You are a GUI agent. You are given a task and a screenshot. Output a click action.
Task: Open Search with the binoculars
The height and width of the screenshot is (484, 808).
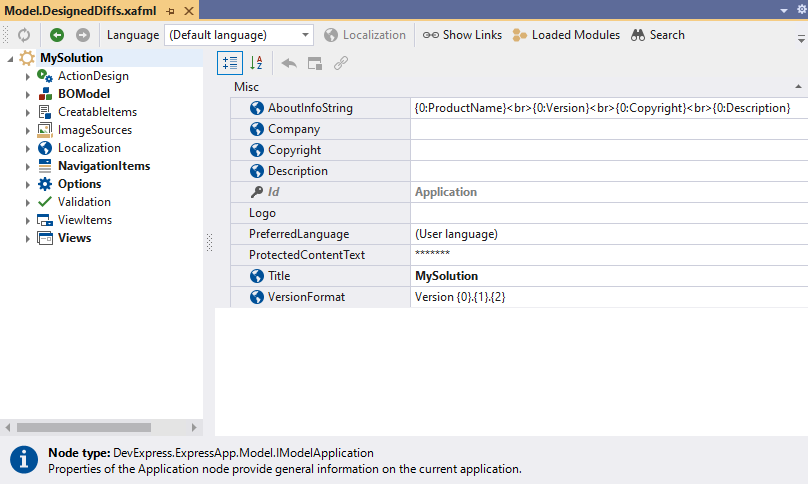pos(658,35)
